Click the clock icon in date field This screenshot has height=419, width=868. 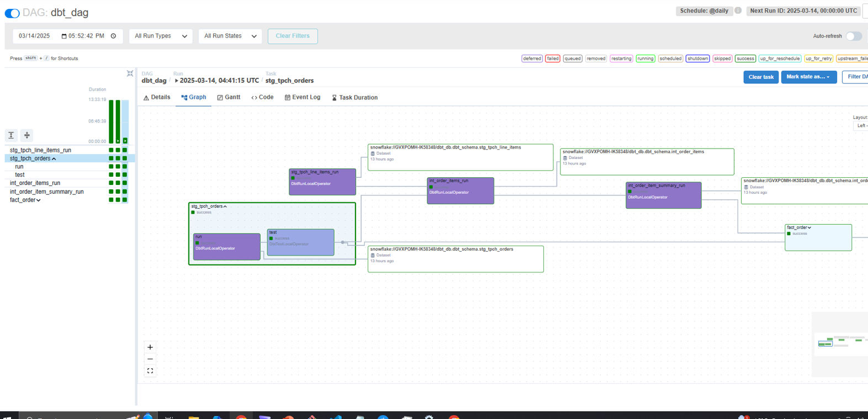[113, 36]
